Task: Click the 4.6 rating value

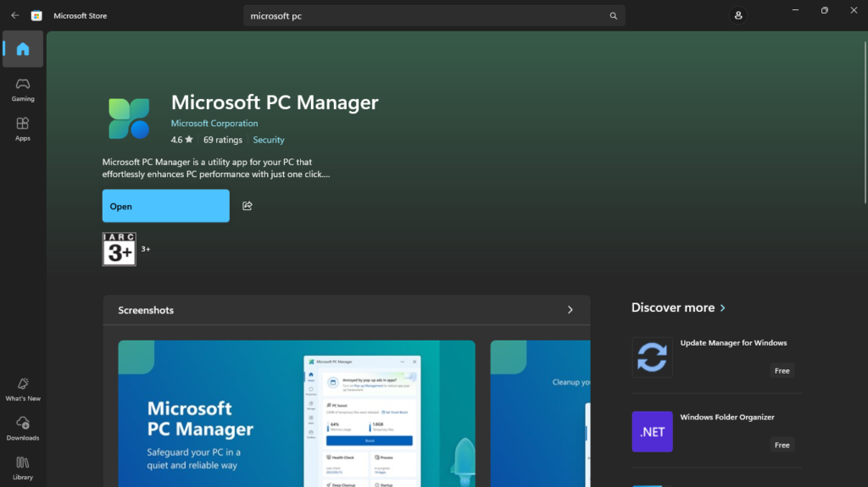Action: point(176,140)
